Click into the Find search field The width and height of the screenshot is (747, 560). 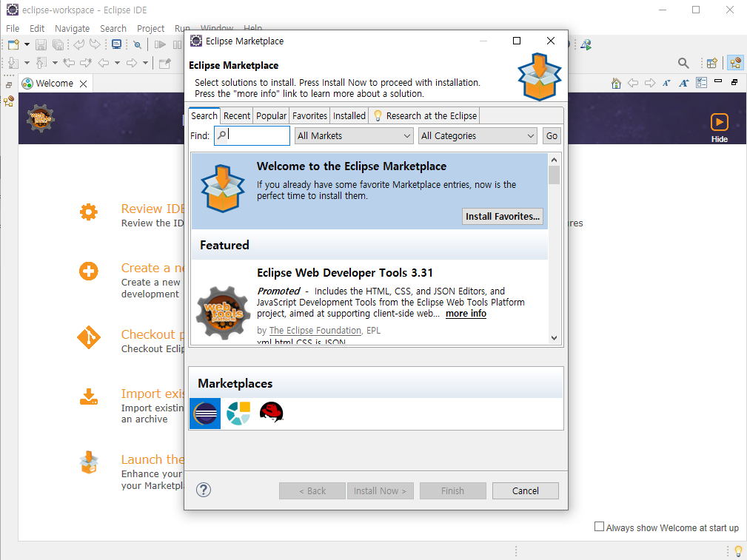point(252,135)
